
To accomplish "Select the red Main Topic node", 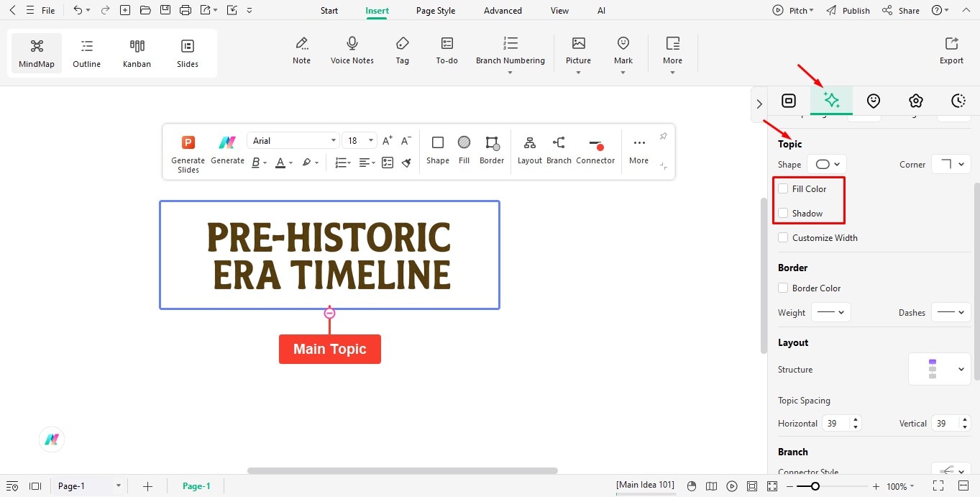I will [330, 349].
